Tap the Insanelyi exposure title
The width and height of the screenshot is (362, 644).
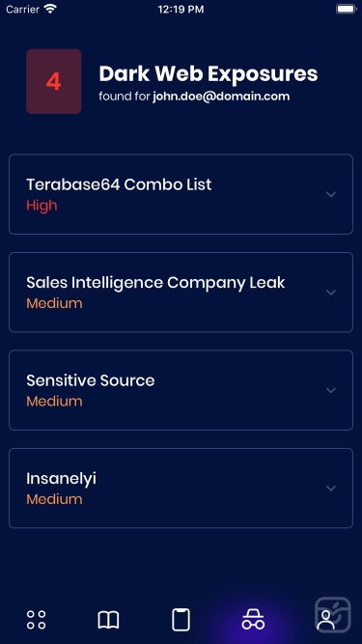pos(61,479)
